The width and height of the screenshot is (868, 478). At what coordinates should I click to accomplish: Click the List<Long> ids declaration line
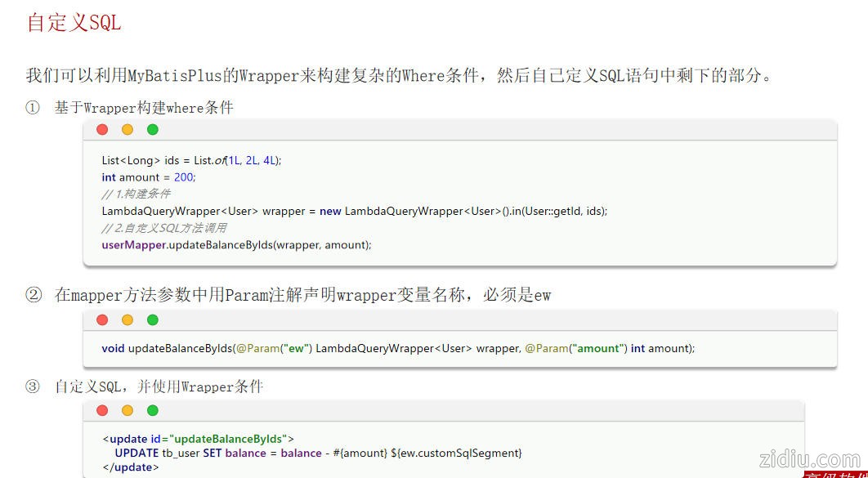coord(191,160)
